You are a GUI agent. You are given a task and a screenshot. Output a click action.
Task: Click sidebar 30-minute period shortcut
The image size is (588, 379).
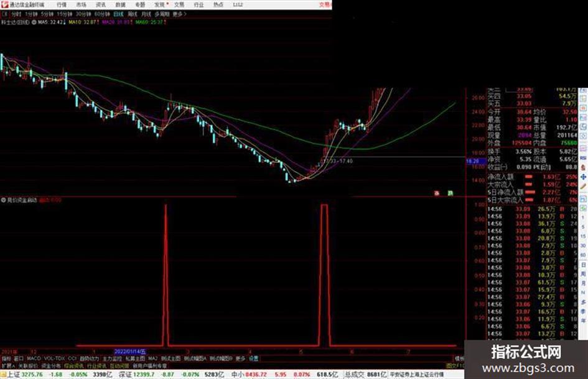click(583, 246)
